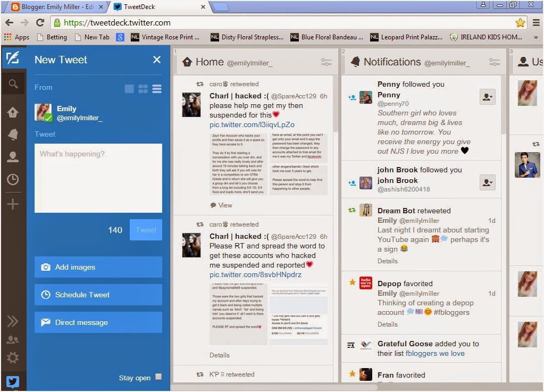Viewport: 544px width, 392px height.
Task: Open the Betting bookmark
Action: pyautogui.click(x=52, y=37)
